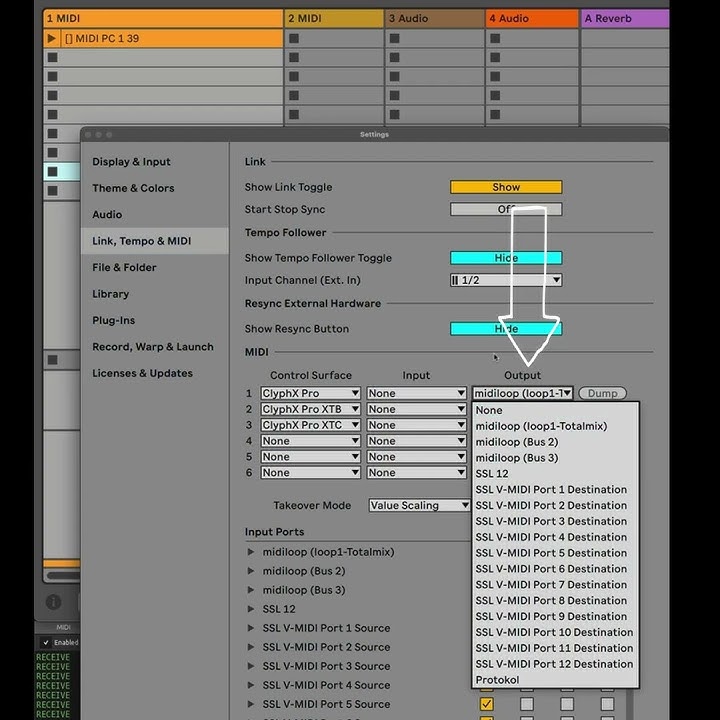Toggle Show Tempo Follower Toggle Hide button
The height and width of the screenshot is (720, 720).
click(x=506, y=258)
